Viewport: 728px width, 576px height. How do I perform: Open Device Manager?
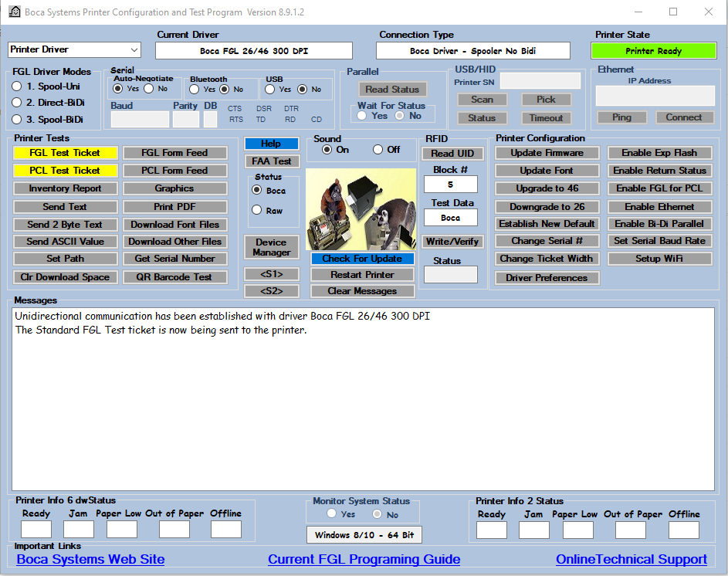271,247
